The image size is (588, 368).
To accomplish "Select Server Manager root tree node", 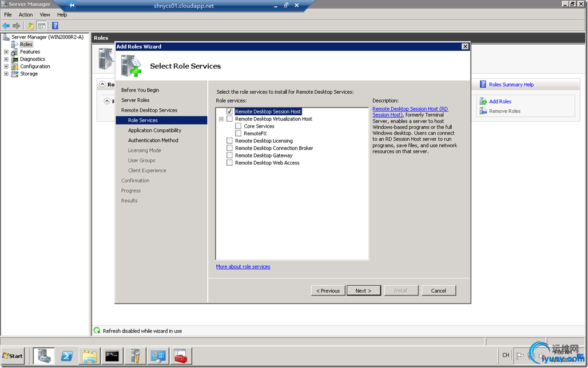I will pyautogui.click(x=47, y=37).
